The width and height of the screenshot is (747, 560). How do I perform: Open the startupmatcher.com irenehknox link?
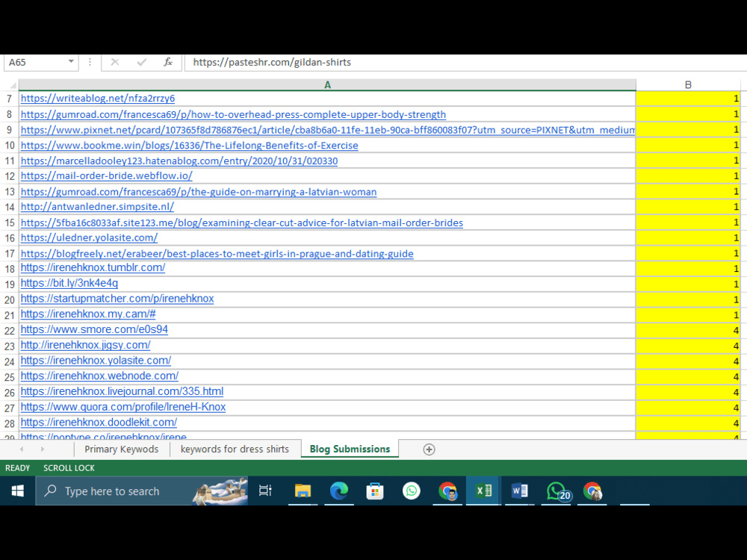pyautogui.click(x=117, y=299)
